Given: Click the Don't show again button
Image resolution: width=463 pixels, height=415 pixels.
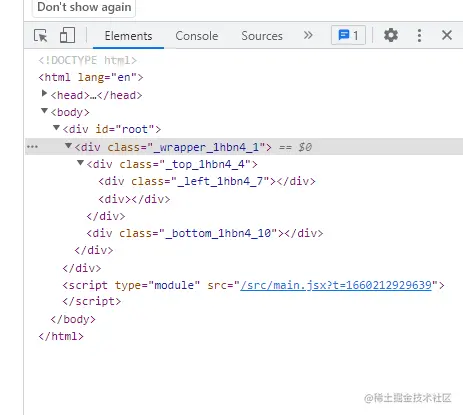Looking at the screenshot, I should [84, 7].
